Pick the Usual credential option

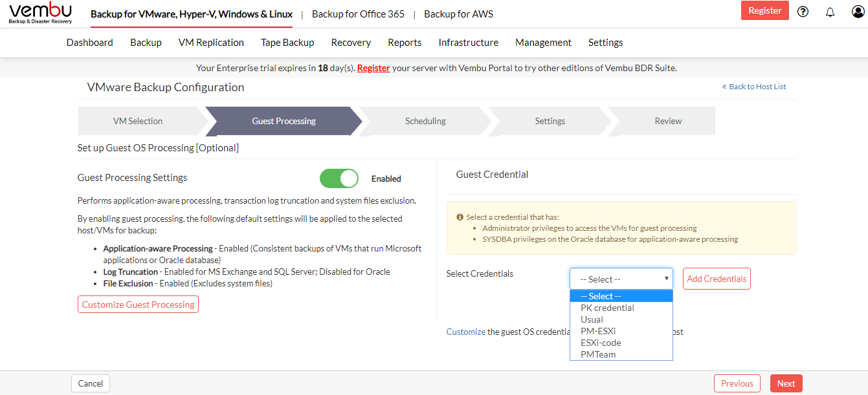[621, 319]
